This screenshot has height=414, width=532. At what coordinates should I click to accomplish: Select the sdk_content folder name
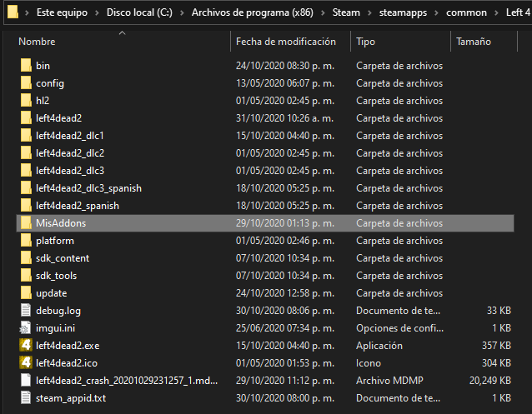(x=63, y=258)
